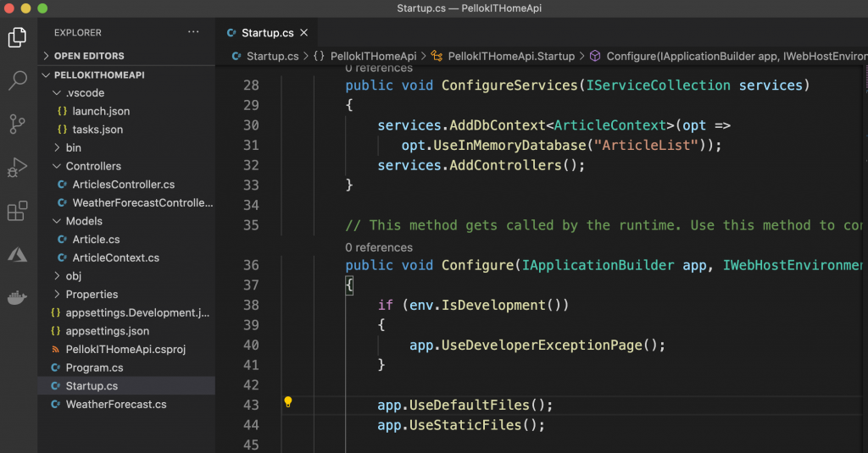
Task: Click on ConfigureServices method name
Action: coord(509,86)
